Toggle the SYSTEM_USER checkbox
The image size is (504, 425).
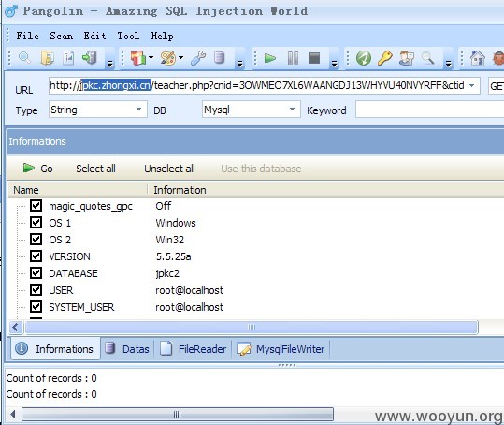click(36, 307)
